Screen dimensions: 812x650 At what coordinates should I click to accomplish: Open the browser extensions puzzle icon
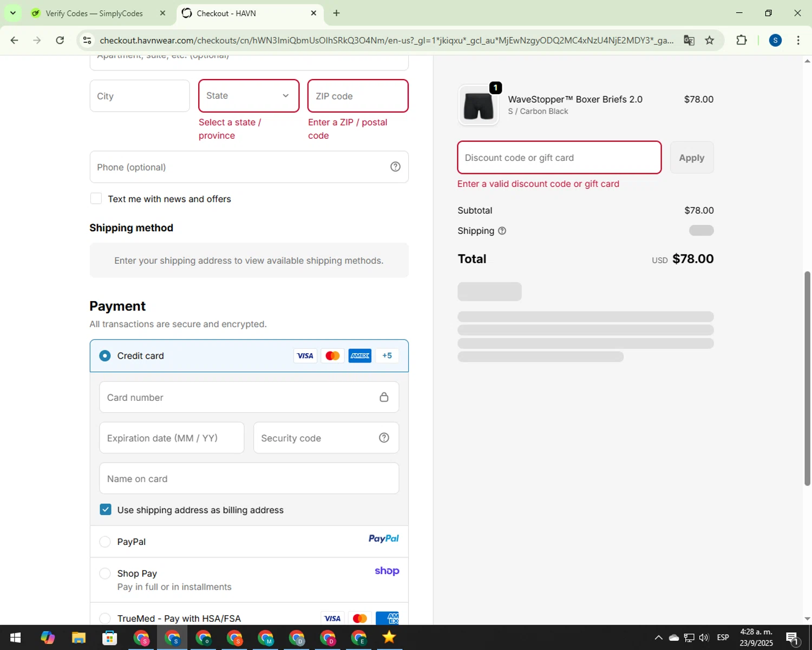point(742,40)
